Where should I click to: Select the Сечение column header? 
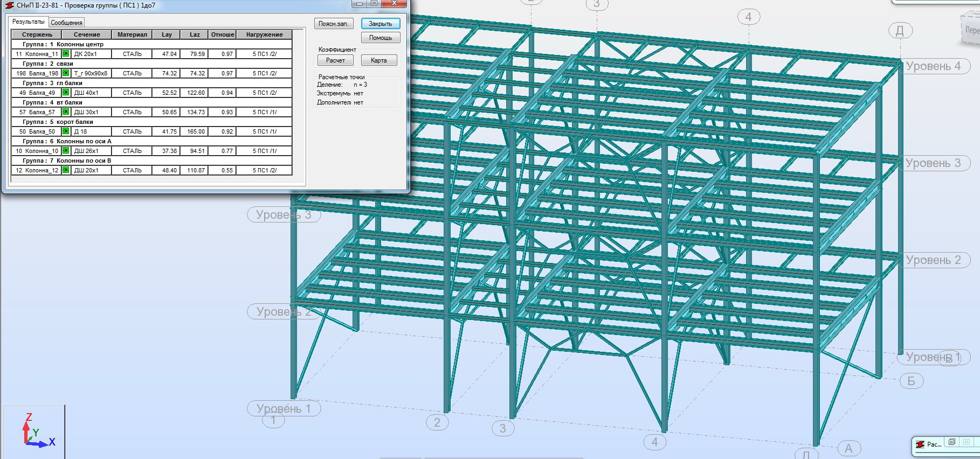click(x=87, y=34)
